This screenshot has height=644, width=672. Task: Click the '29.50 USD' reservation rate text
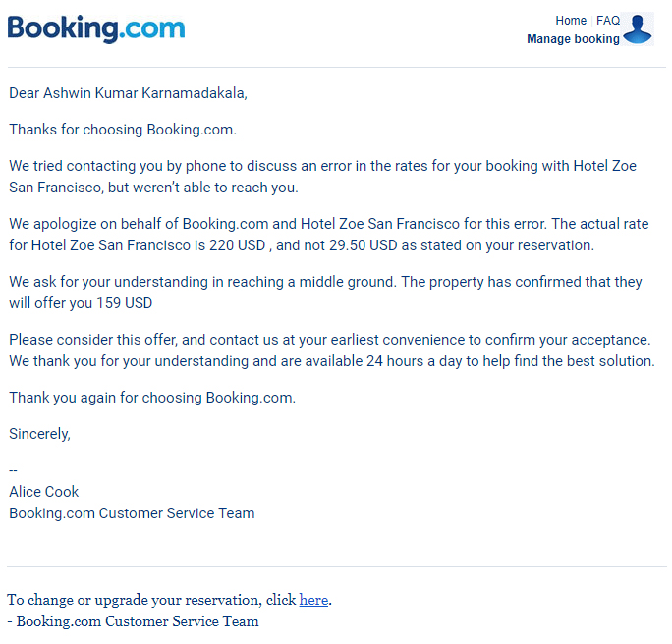point(363,245)
